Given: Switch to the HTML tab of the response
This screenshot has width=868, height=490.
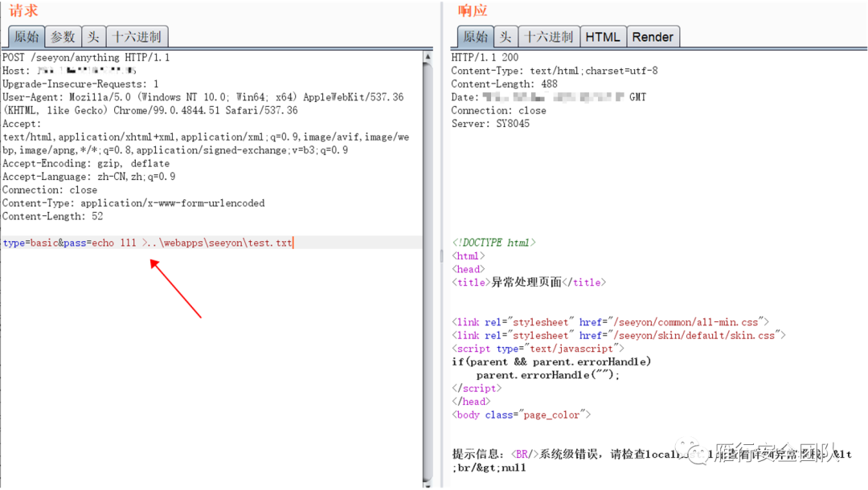Looking at the screenshot, I should (603, 37).
